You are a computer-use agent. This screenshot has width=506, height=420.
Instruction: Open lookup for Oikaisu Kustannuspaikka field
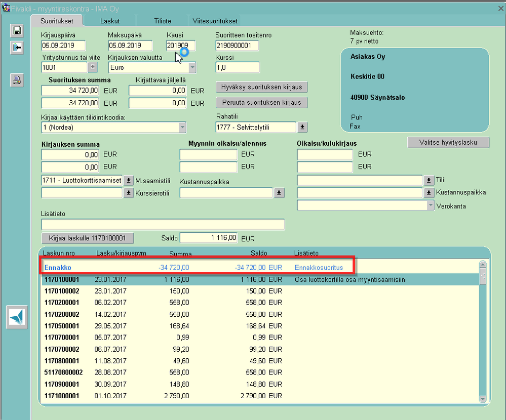[x=429, y=193]
